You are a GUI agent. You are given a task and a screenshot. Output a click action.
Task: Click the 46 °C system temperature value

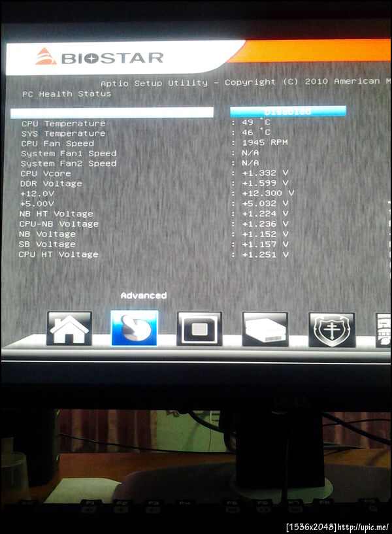256,132
